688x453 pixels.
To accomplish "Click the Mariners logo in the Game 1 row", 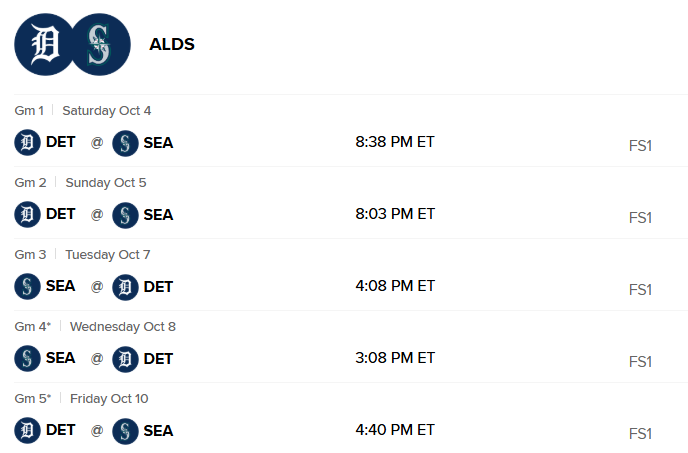I will click(125, 143).
